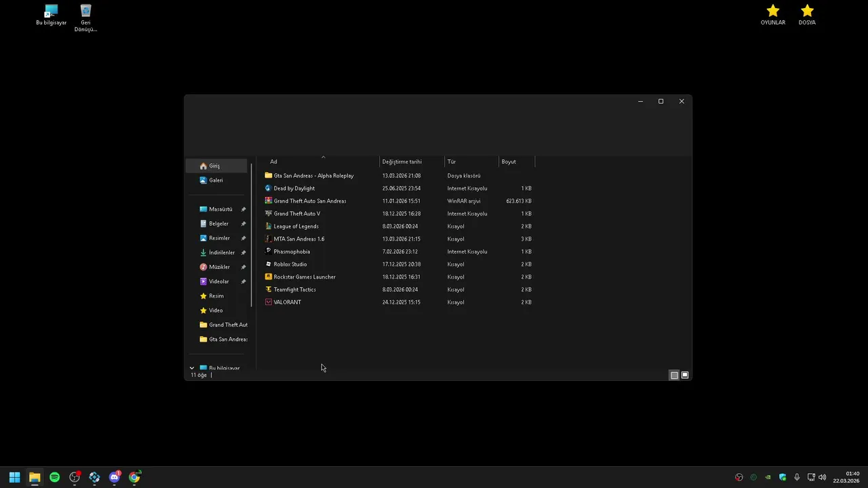Open the starred Resim quick access item
868x488 pixels.
217,296
